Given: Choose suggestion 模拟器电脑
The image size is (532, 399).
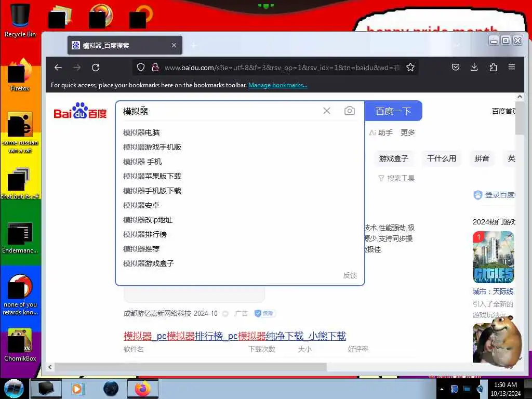Looking at the screenshot, I should coord(141,132).
